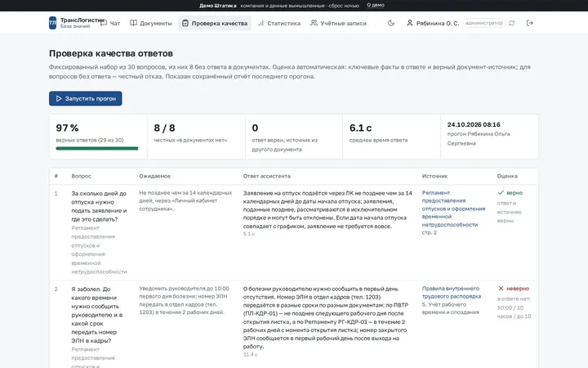Image resolution: width=588 pixels, height=368 pixels.
Task: Open the Документы tab
Action: tap(151, 23)
